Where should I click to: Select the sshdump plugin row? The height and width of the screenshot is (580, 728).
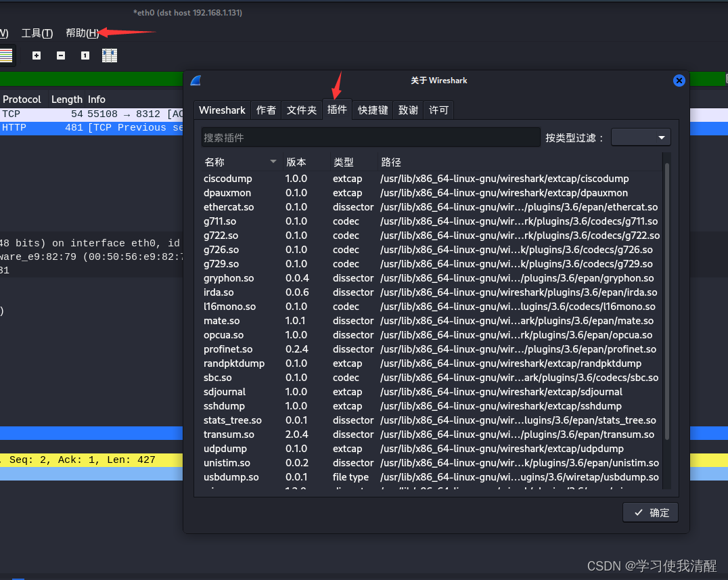[x=432, y=406]
